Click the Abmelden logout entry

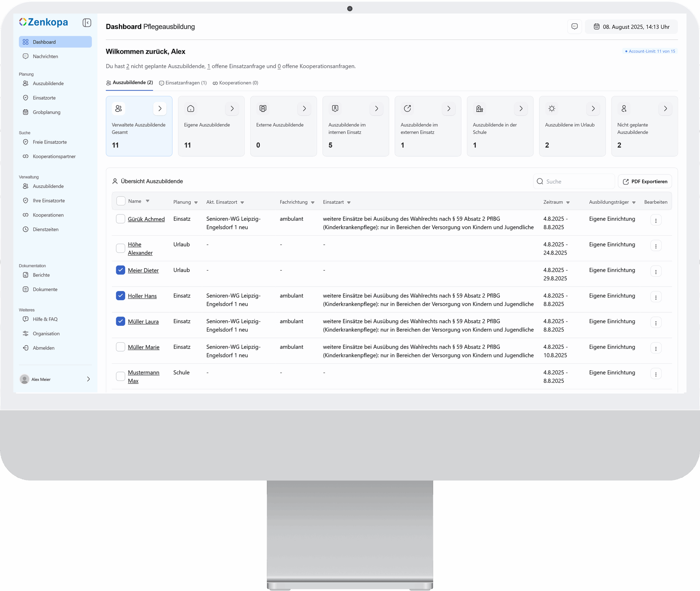click(x=43, y=348)
